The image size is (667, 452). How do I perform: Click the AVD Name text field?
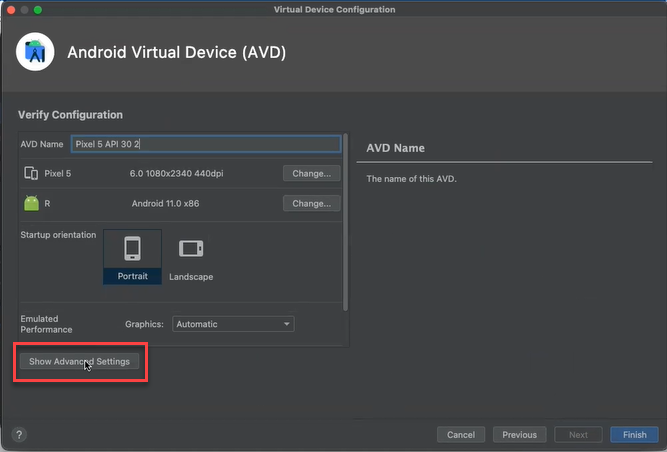(x=206, y=144)
